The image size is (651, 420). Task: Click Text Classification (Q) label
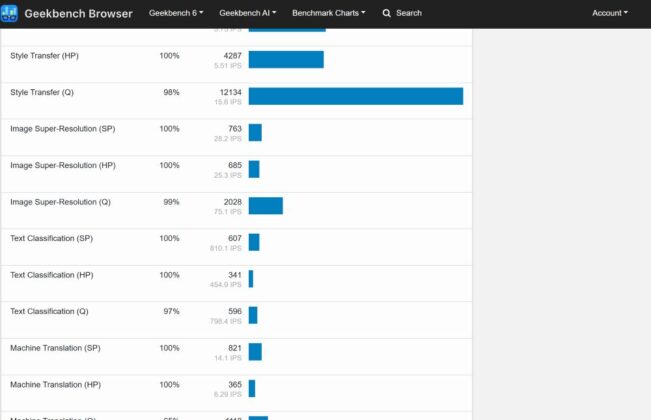point(49,311)
